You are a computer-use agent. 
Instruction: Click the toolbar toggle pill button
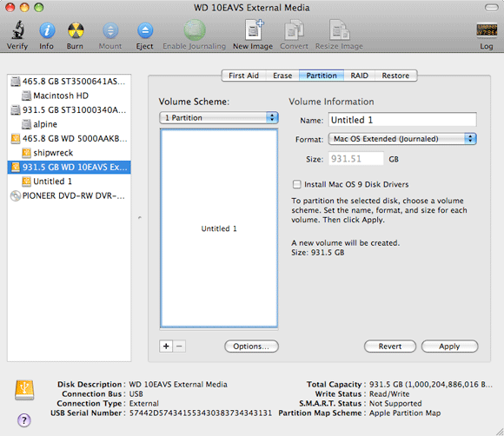[492, 8]
